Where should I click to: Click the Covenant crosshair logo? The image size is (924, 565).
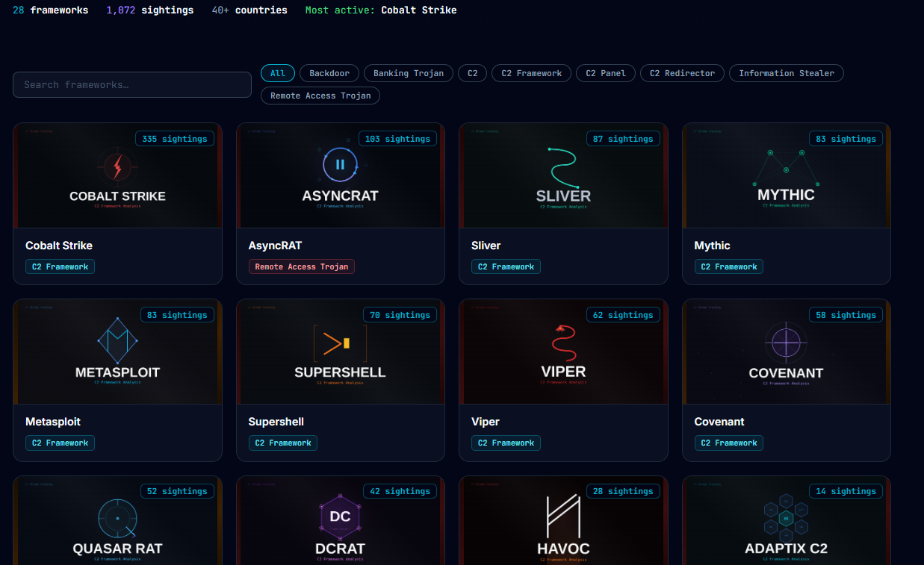pyautogui.click(x=786, y=343)
